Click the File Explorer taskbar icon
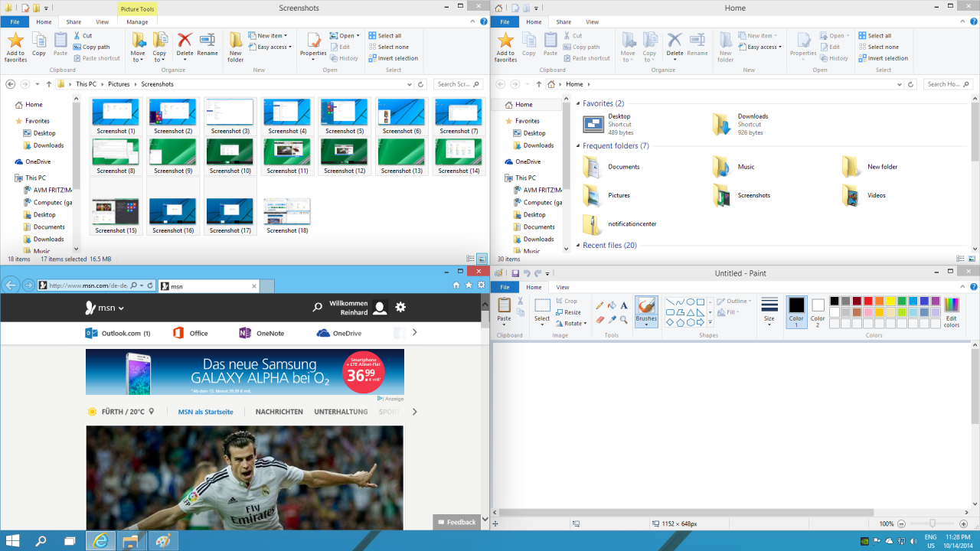Screen dimensions: 980x551 pos(132,541)
